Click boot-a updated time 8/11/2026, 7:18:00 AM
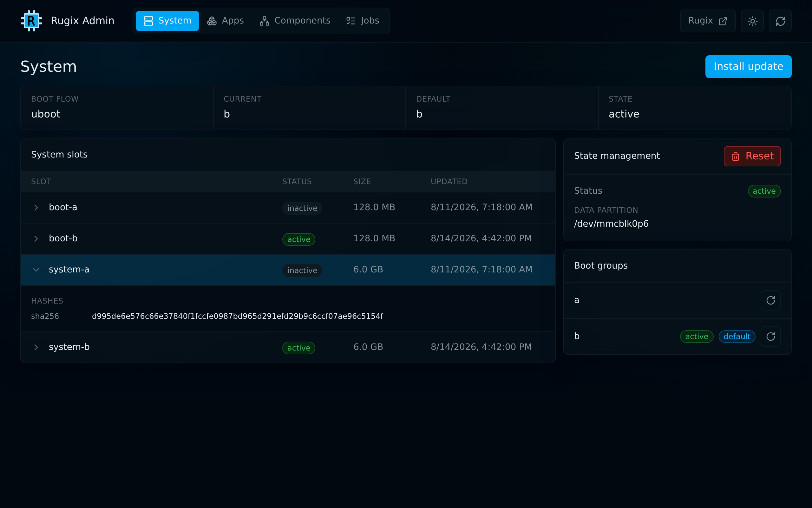The image size is (812, 508). pos(481,207)
